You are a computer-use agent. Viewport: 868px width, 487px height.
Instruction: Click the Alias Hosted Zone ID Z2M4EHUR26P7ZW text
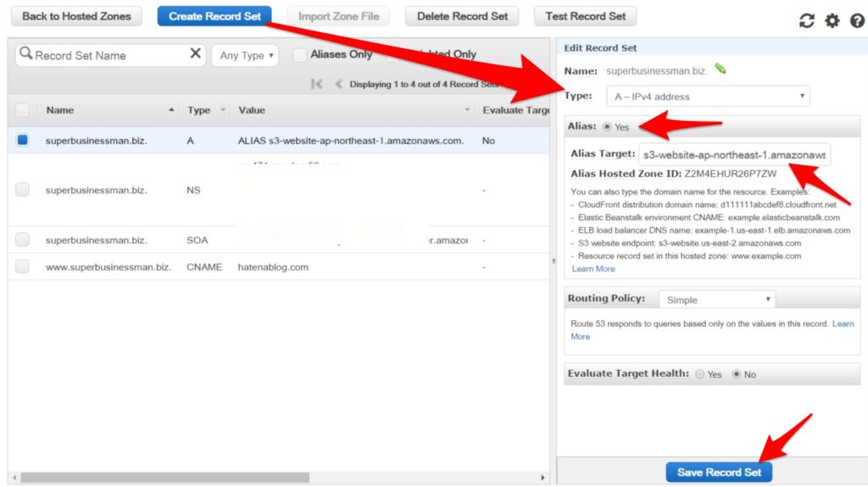pos(674,174)
